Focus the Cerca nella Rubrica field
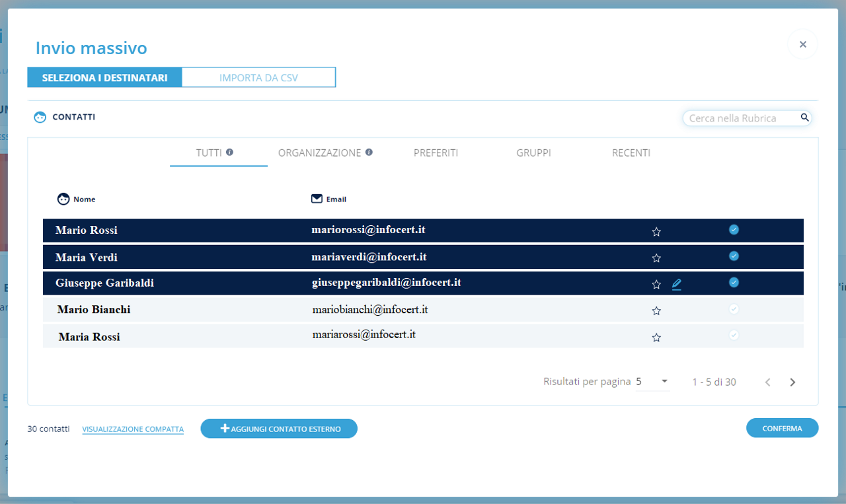846x504 pixels. [740, 118]
